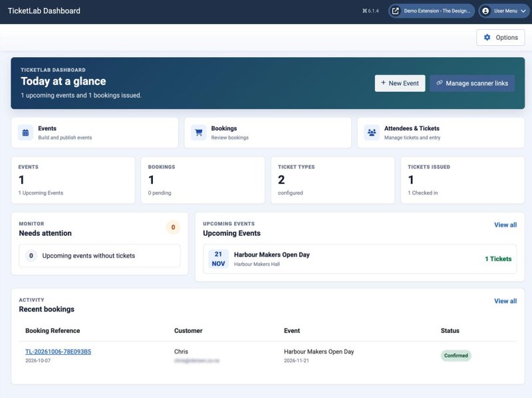Click the external link icon in header
Image resolution: width=532 pixels, height=398 pixels.
pyautogui.click(x=395, y=11)
